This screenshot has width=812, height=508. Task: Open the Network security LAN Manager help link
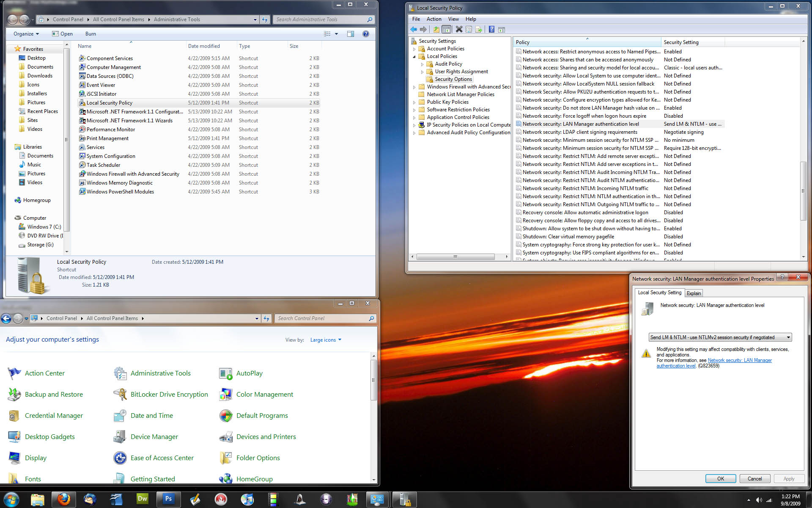[739, 360]
